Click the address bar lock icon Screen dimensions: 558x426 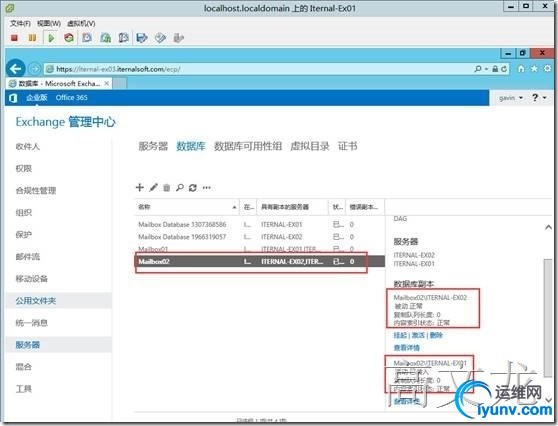[x=495, y=69]
